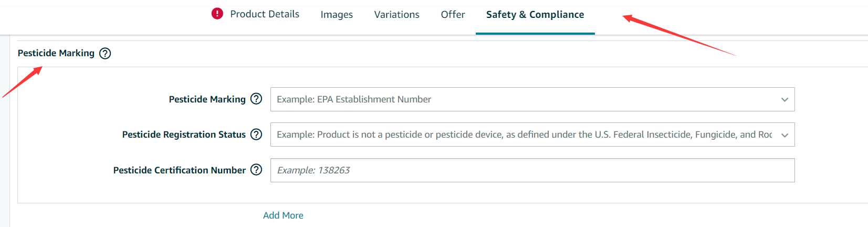Viewport: 868px width, 227px height.
Task: Click the Pesticide Certification Number field label
Action: 180,170
